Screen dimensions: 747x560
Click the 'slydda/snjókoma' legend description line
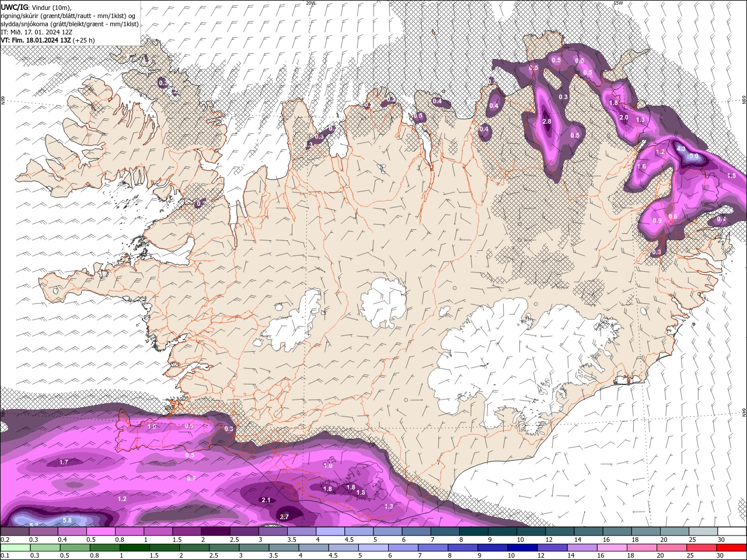[69, 23]
